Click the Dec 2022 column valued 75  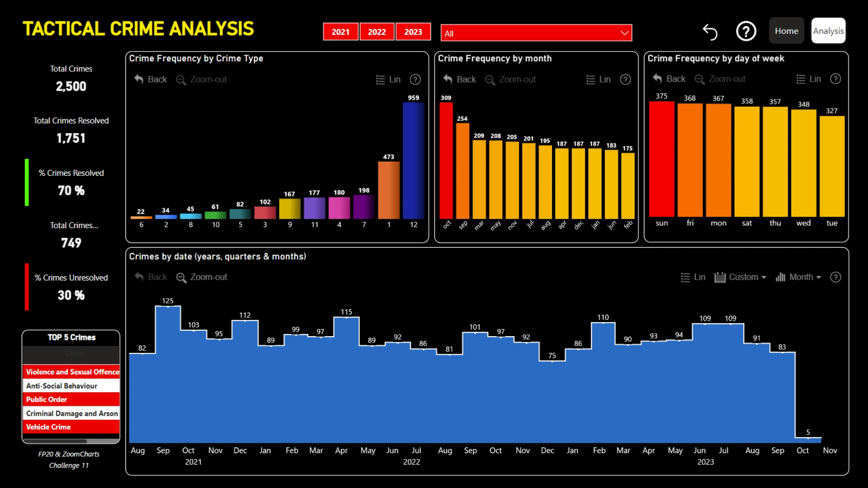(x=552, y=402)
